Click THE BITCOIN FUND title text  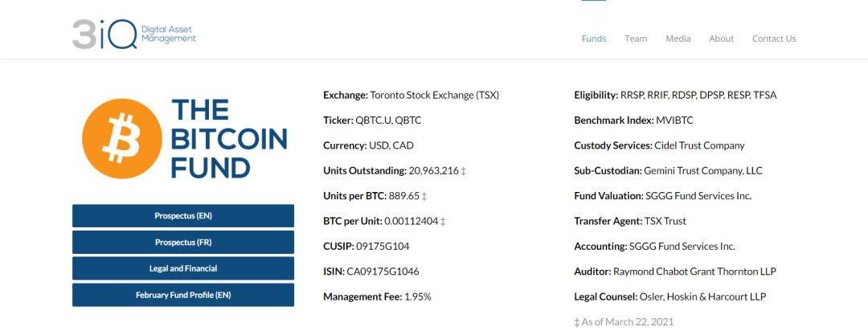228,138
